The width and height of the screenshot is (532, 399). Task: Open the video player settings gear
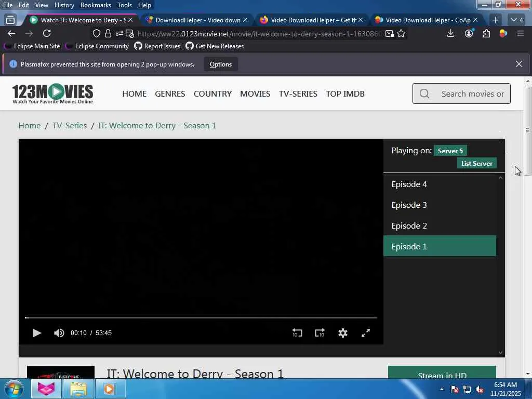click(343, 333)
